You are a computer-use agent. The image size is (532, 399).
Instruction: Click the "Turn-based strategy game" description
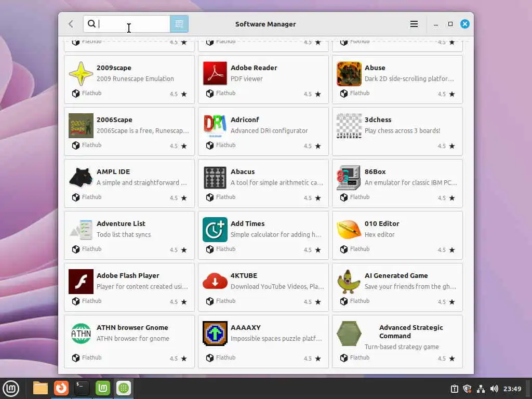click(x=402, y=347)
